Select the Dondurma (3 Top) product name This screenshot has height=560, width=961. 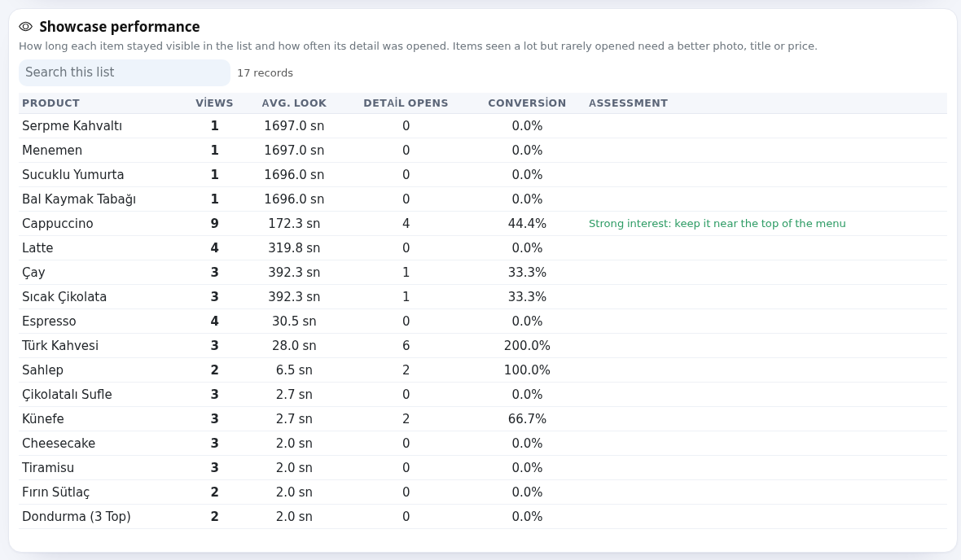click(x=77, y=517)
